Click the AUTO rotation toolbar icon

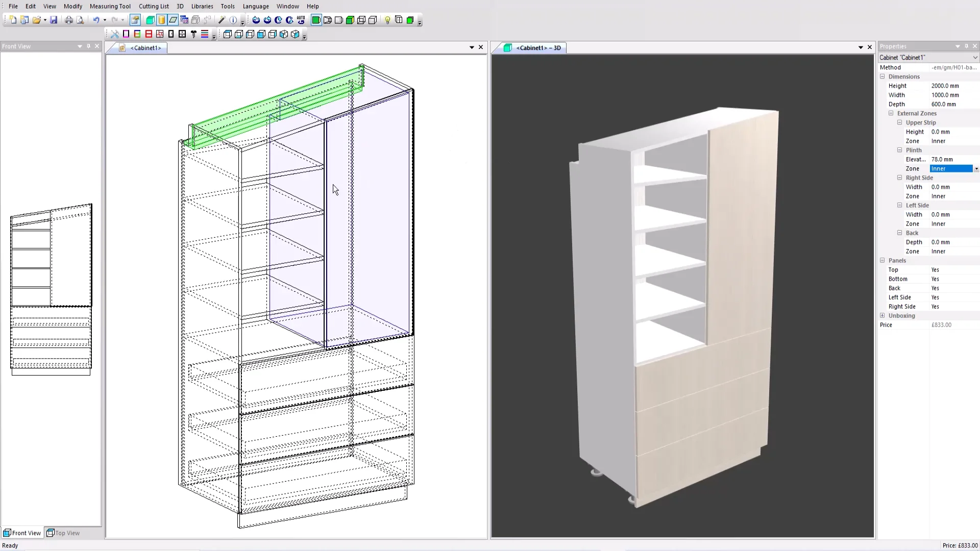[x=301, y=20]
